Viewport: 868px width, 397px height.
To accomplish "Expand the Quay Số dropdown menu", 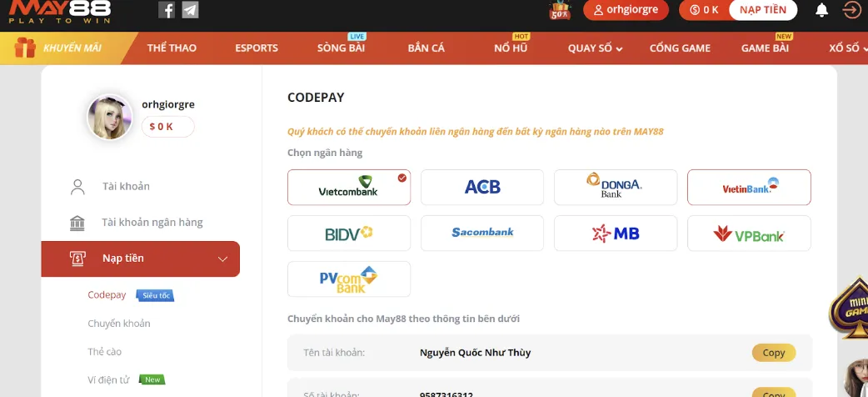I will point(595,48).
